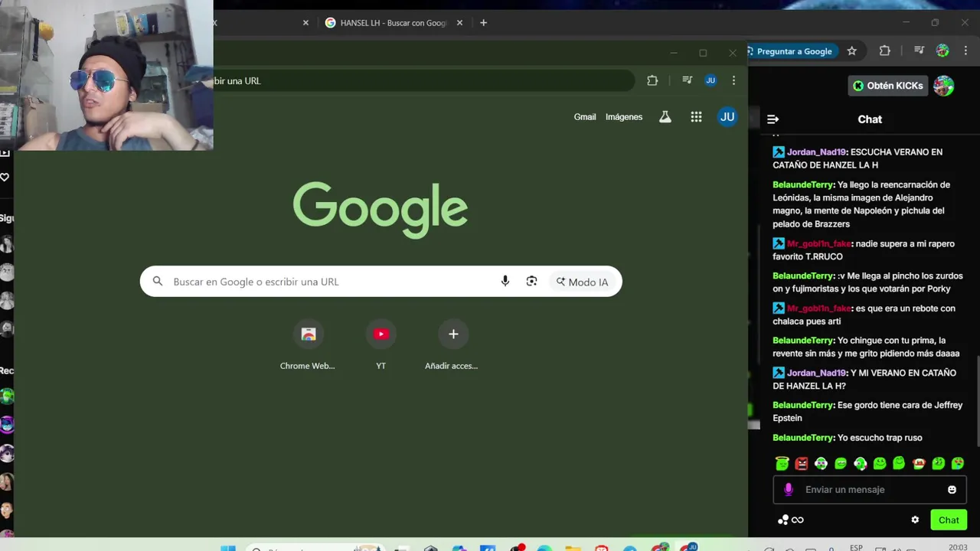Click chat message scrollbar
This screenshot has width=980, height=551.
pos(977,401)
